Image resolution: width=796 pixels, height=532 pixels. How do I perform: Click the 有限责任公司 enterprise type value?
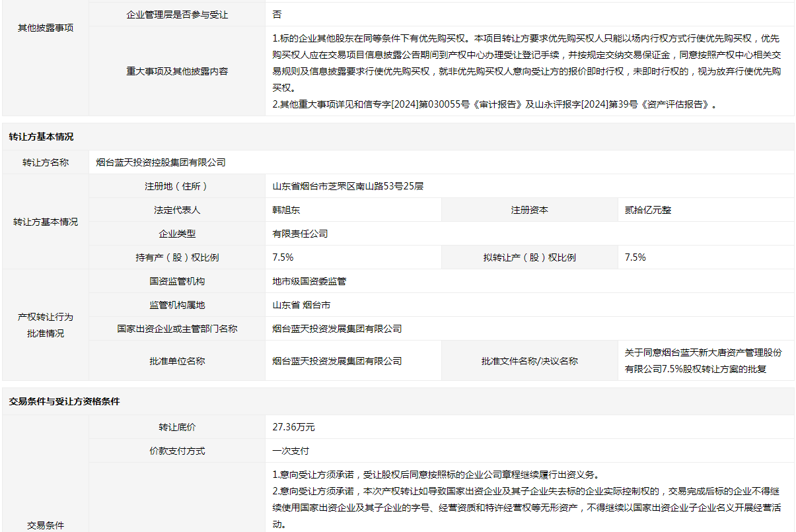click(x=300, y=234)
